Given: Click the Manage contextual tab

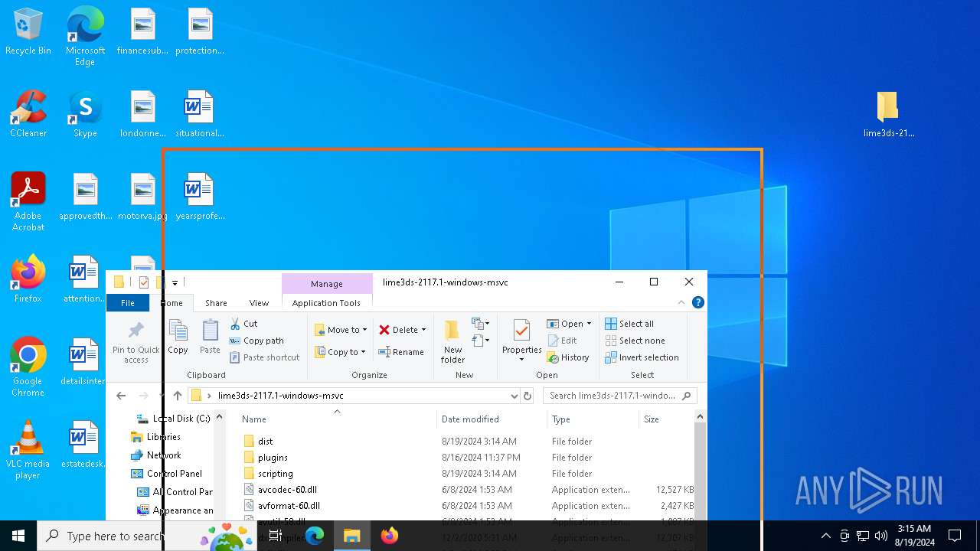Looking at the screenshot, I should tap(326, 284).
